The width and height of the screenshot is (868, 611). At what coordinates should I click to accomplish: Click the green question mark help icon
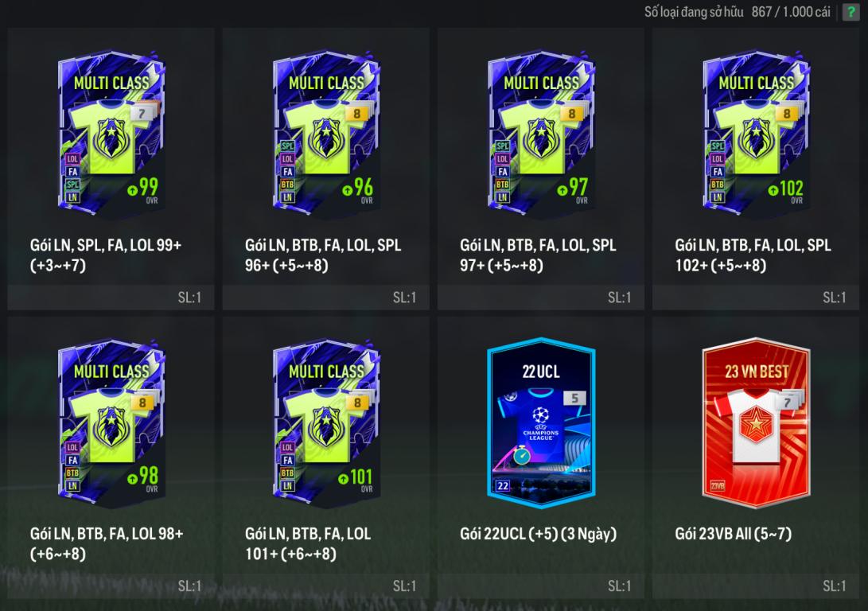pos(850,12)
